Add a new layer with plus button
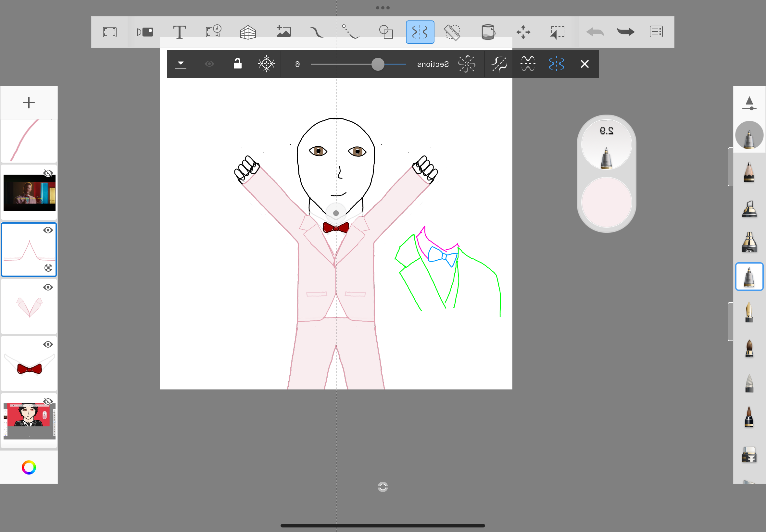This screenshot has height=532, width=766. point(29,102)
